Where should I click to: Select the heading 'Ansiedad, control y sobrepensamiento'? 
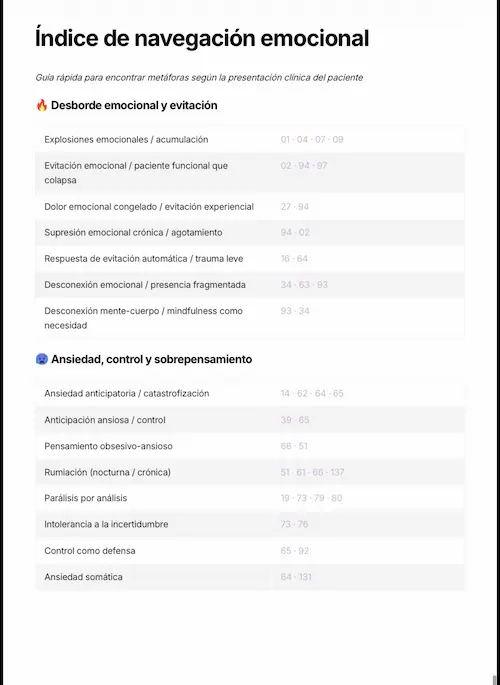(x=152, y=359)
